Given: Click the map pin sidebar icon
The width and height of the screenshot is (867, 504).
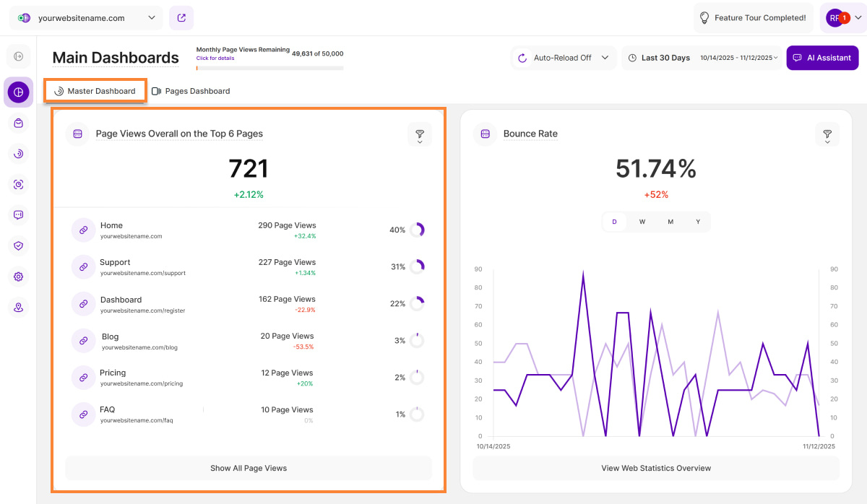Looking at the screenshot, I should pyautogui.click(x=18, y=308).
